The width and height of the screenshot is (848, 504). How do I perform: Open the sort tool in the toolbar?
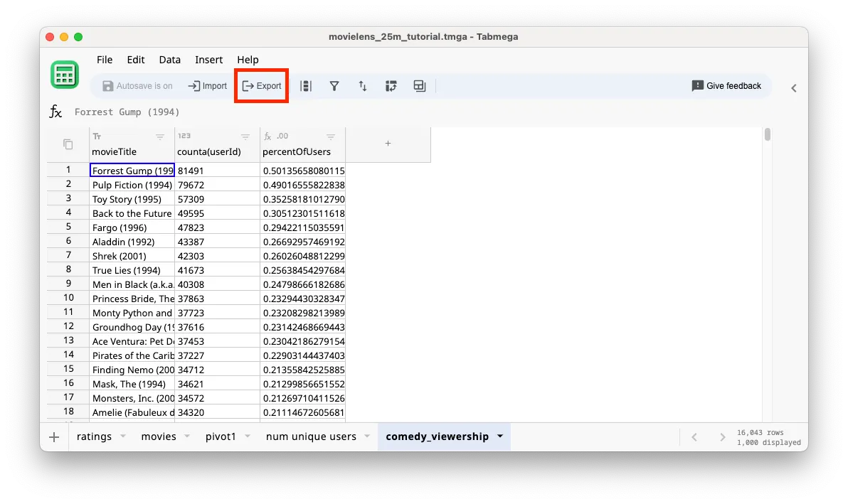[363, 85]
